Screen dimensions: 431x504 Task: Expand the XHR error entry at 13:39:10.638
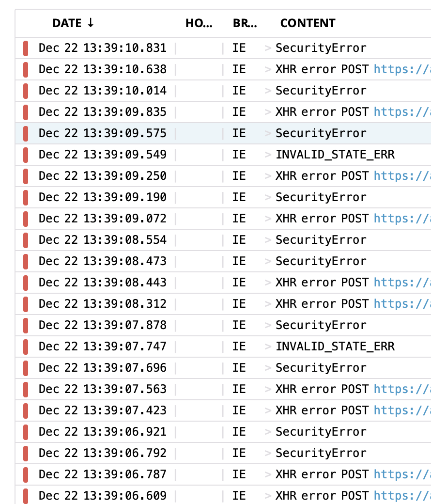[268, 69]
